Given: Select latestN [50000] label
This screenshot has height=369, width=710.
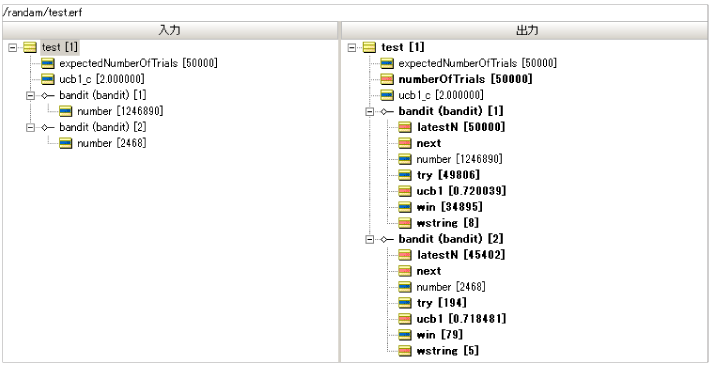Looking at the screenshot, I should click(461, 127).
